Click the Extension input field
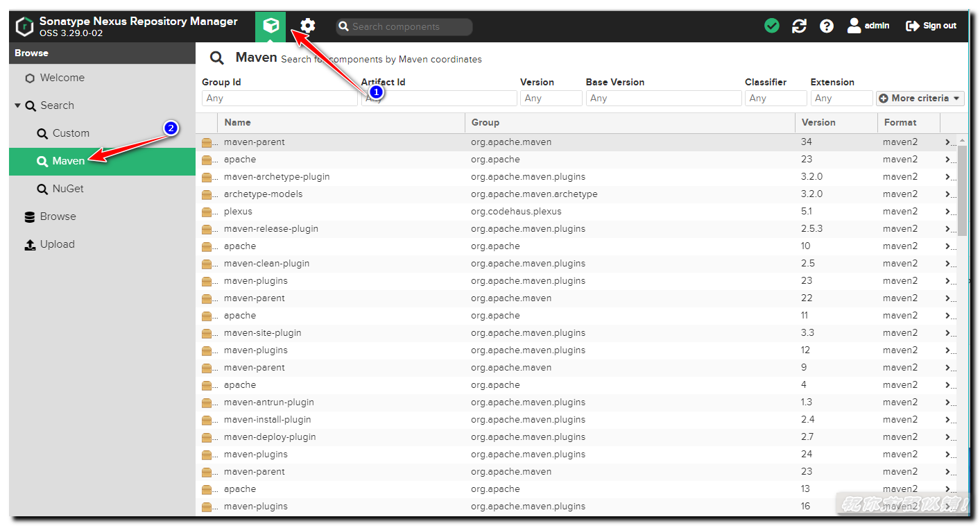Screen dimensions: 980x526 [841, 99]
